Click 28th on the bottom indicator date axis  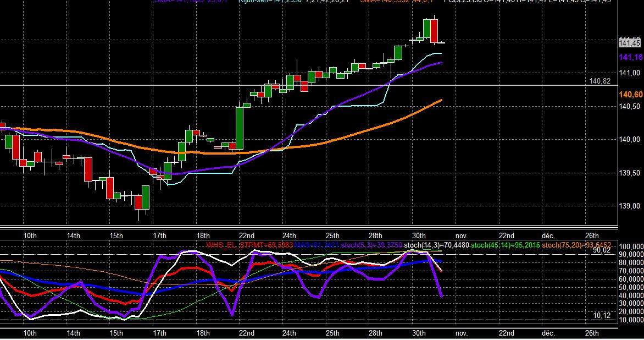tap(375, 333)
